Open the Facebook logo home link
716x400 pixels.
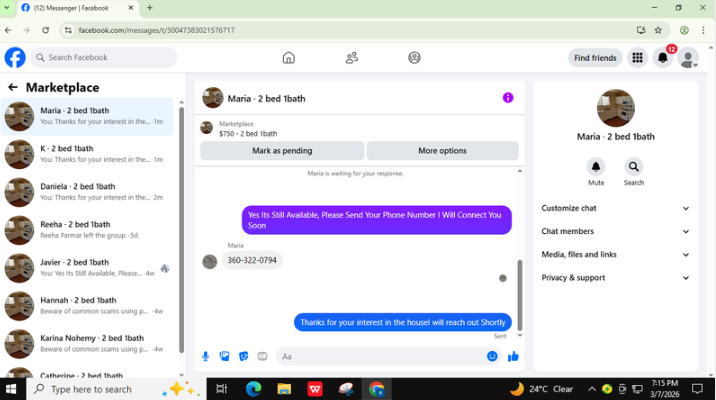(x=15, y=58)
